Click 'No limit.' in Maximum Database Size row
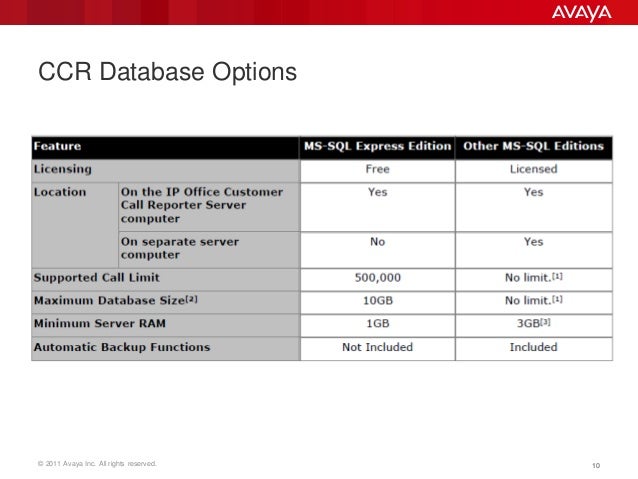 click(533, 300)
